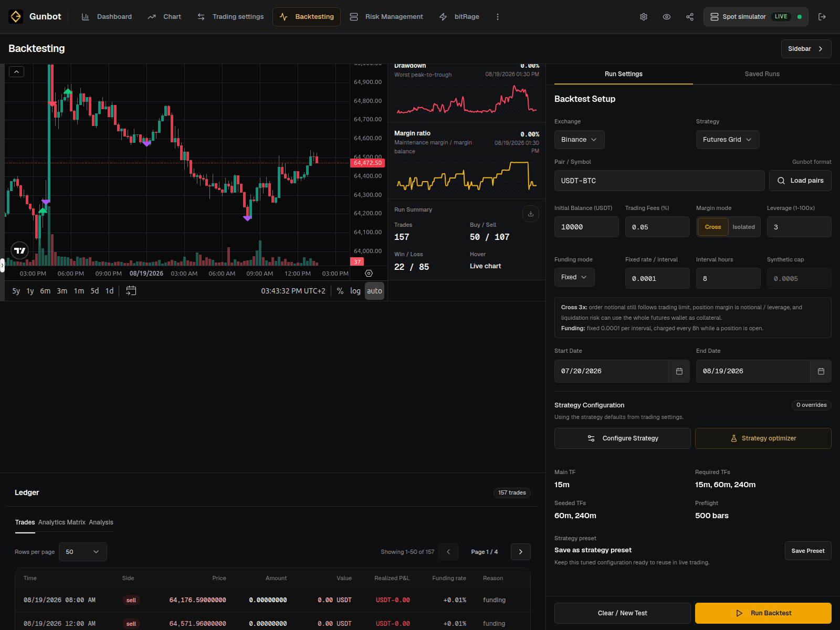Toggle log scale on chart
This screenshot has height=630, width=840.
coord(355,291)
